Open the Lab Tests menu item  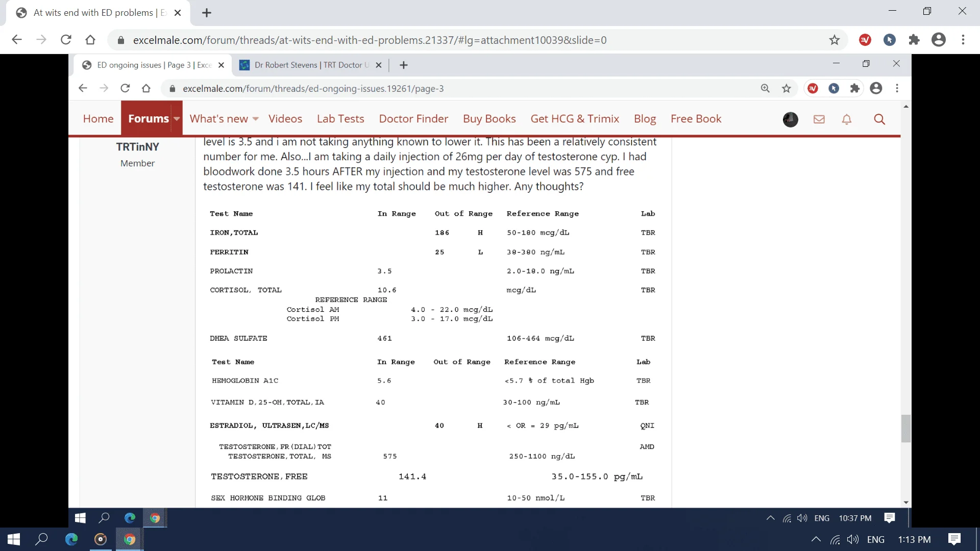click(x=340, y=119)
